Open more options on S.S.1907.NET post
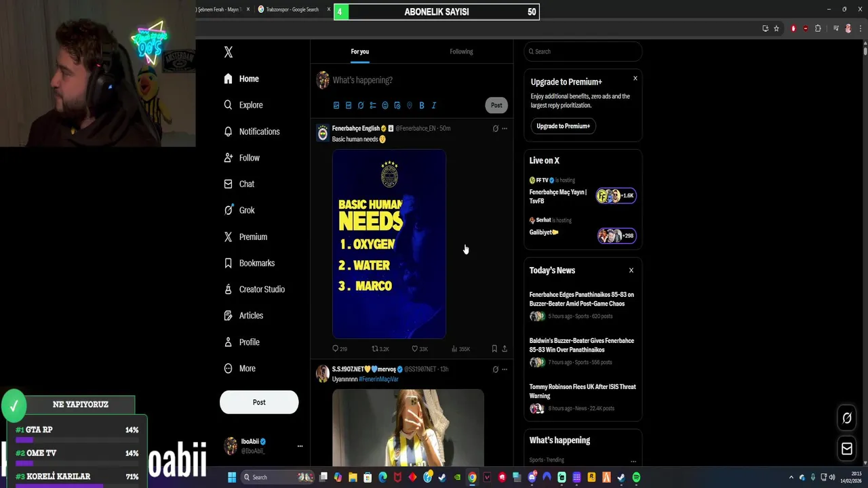 pos(505,369)
